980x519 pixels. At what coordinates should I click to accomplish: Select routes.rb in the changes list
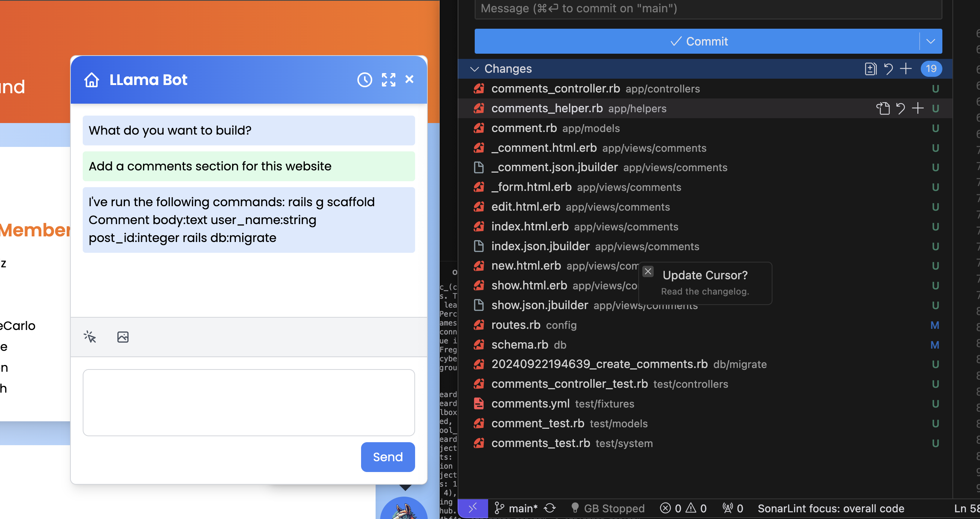pyautogui.click(x=515, y=325)
